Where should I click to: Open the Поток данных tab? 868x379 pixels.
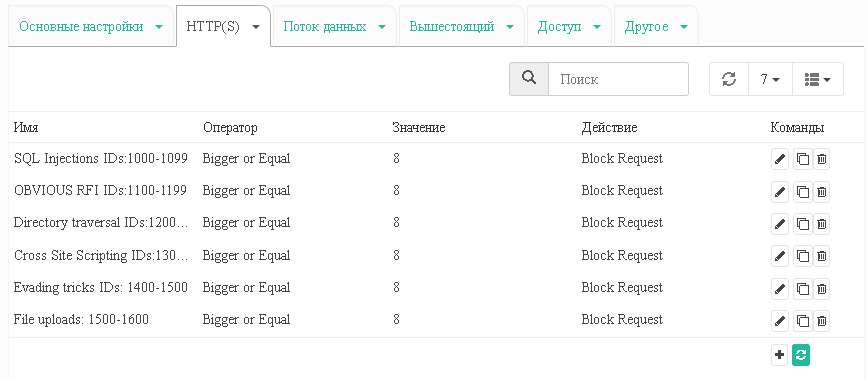pos(334,27)
